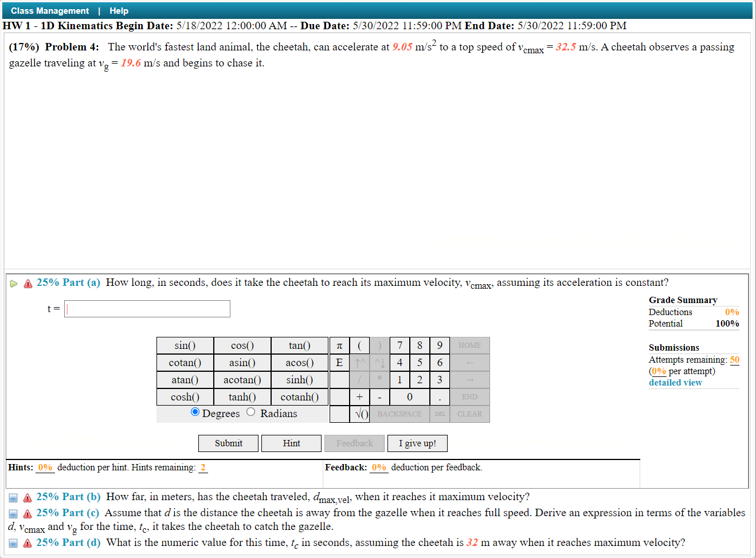Click the green arrow beside Part (a)

[x=13, y=283]
